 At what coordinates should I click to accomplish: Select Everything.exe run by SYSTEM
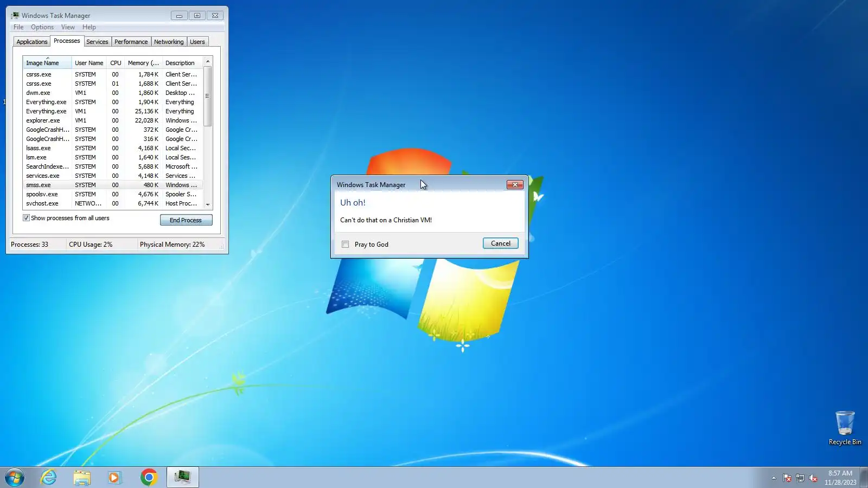coord(113,102)
